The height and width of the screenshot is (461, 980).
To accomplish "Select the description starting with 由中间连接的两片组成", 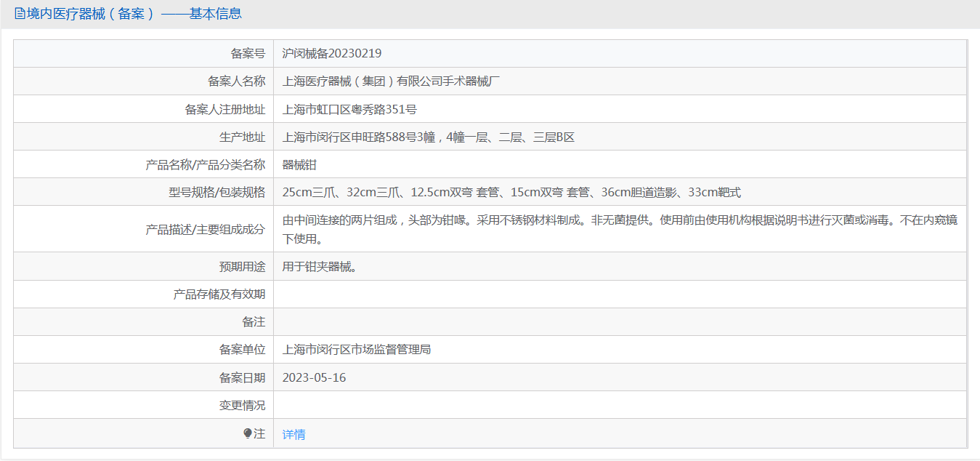I will pos(620,229).
